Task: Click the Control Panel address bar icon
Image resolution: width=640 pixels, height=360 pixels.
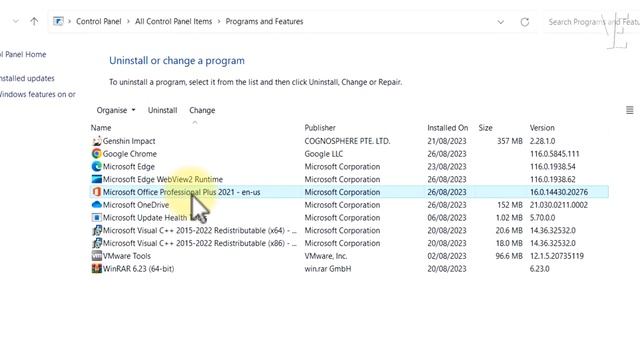Action: (58, 21)
